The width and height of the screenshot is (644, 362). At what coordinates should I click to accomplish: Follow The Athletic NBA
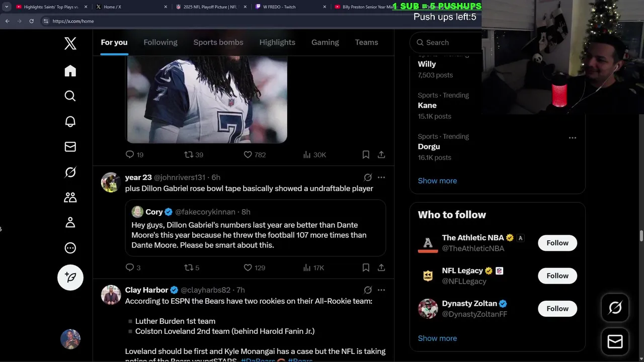pyautogui.click(x=557, y=243)
